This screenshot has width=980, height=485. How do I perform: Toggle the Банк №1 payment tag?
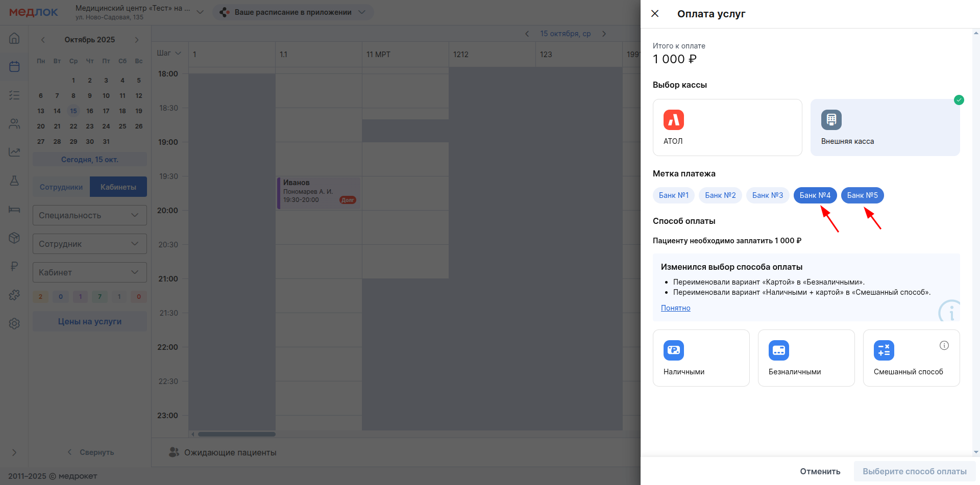[673, 195]
